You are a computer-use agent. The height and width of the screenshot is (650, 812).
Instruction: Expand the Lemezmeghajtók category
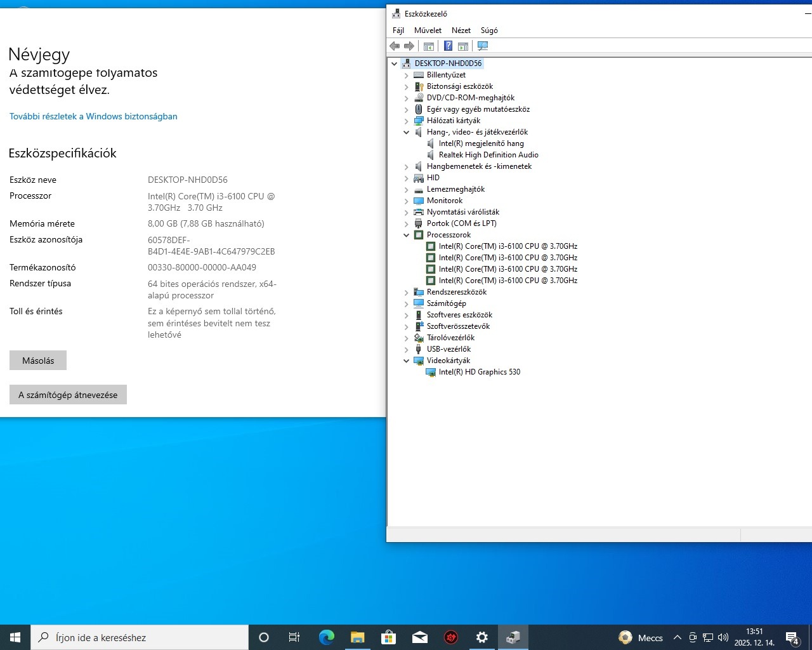[x=407, y=189]
